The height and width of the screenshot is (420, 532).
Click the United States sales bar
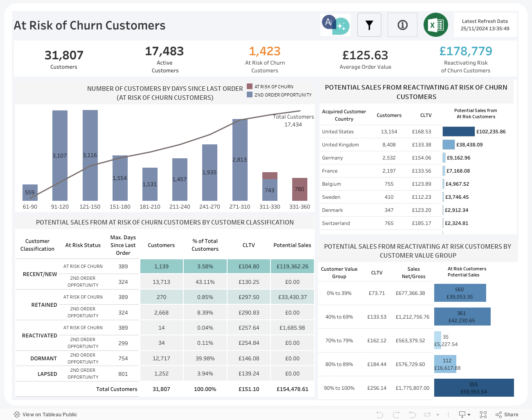(x=458, y=131)
